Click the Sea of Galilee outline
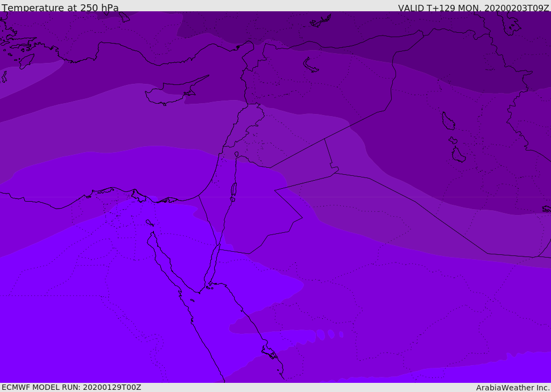Screen dimensions: 551x392 click(x=236, y=154)
